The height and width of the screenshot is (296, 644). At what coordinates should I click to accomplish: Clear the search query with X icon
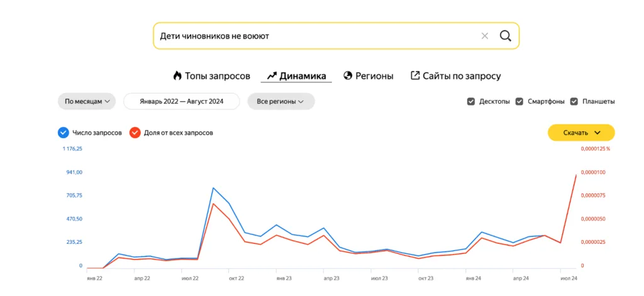click(484, 36)
